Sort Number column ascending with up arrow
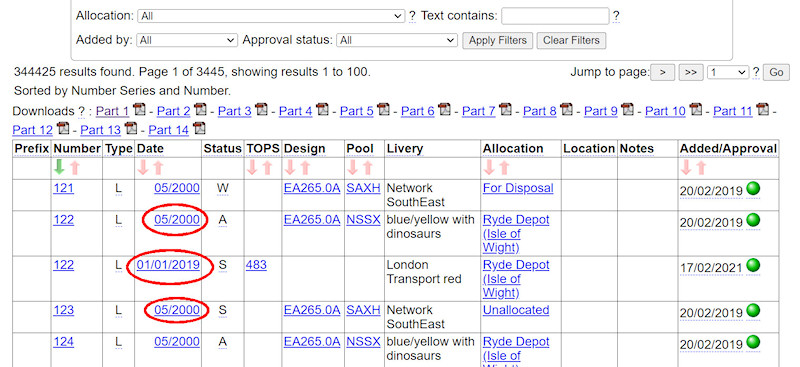 (x=74, y=167)
